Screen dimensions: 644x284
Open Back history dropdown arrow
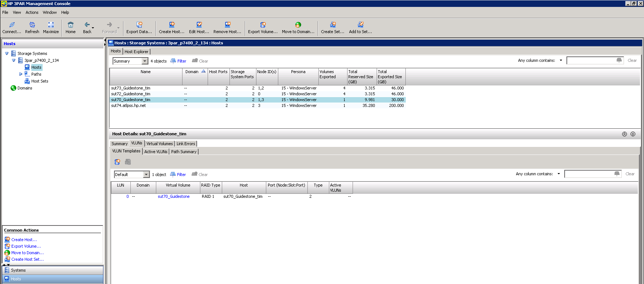pos(93,28)
